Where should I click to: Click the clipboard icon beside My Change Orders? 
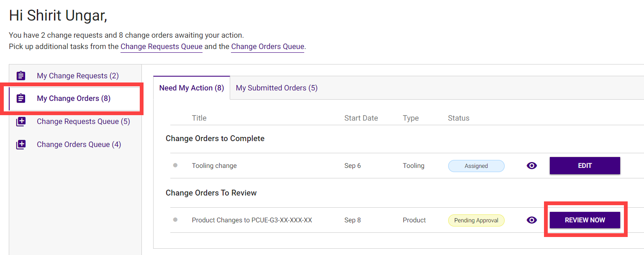(x=21, y=98)
